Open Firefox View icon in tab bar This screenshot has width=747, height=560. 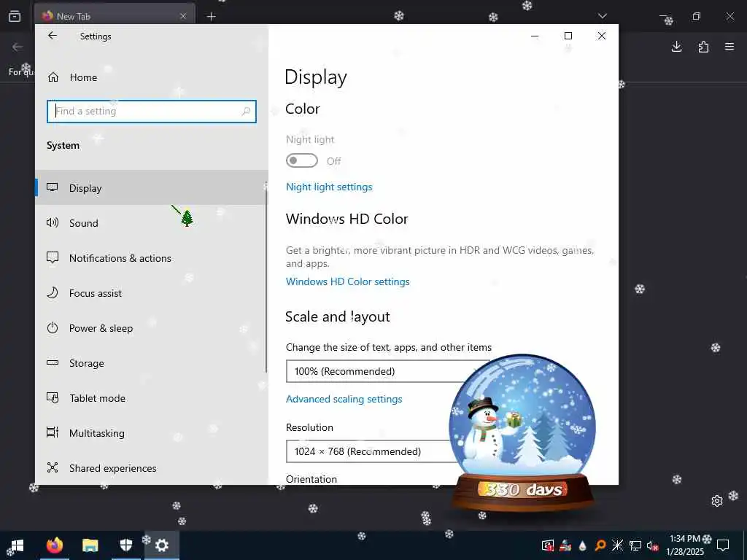(15, 16)
